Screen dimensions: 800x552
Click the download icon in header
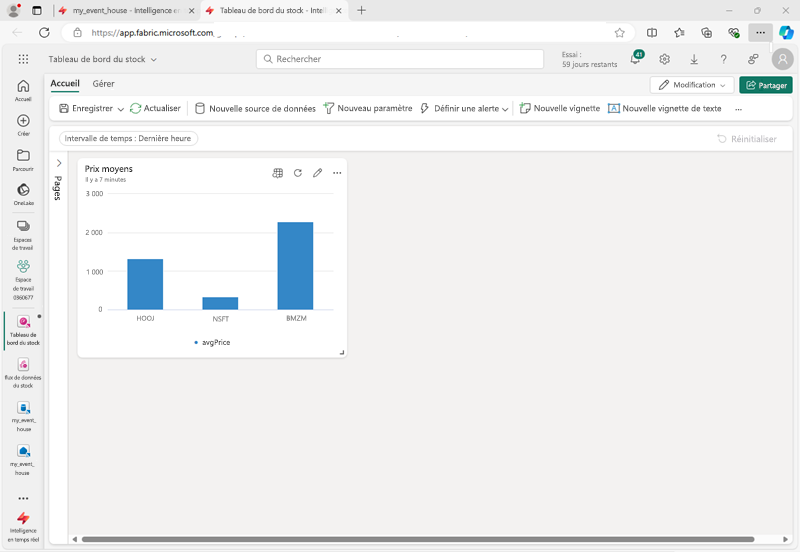(694, 59)
